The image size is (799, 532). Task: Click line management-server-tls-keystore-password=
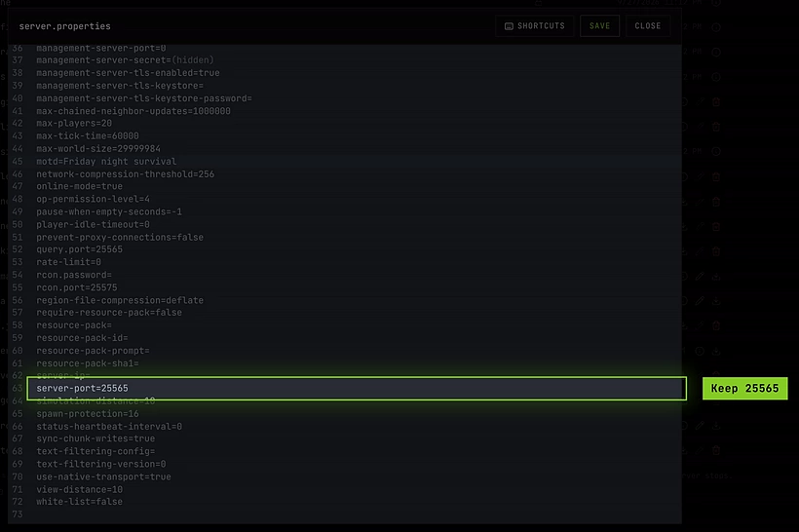click(144, 98)
